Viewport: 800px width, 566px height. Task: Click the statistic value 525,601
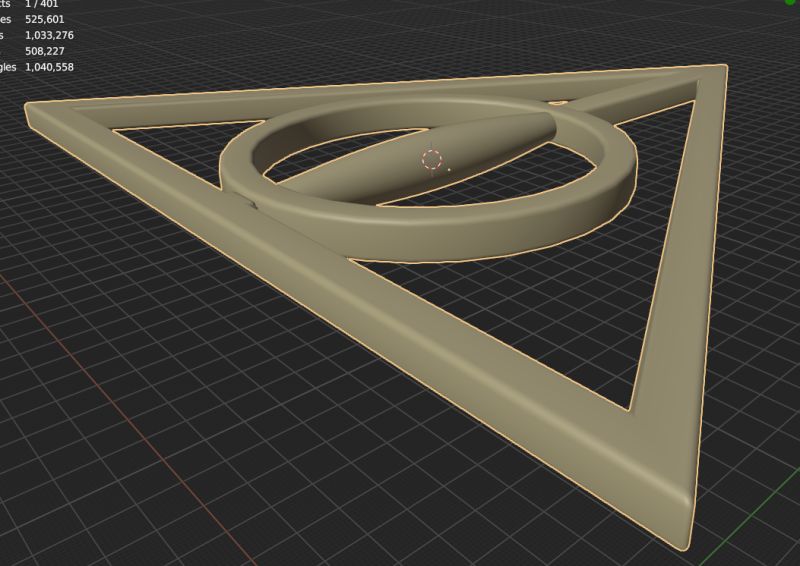(45, 19)
